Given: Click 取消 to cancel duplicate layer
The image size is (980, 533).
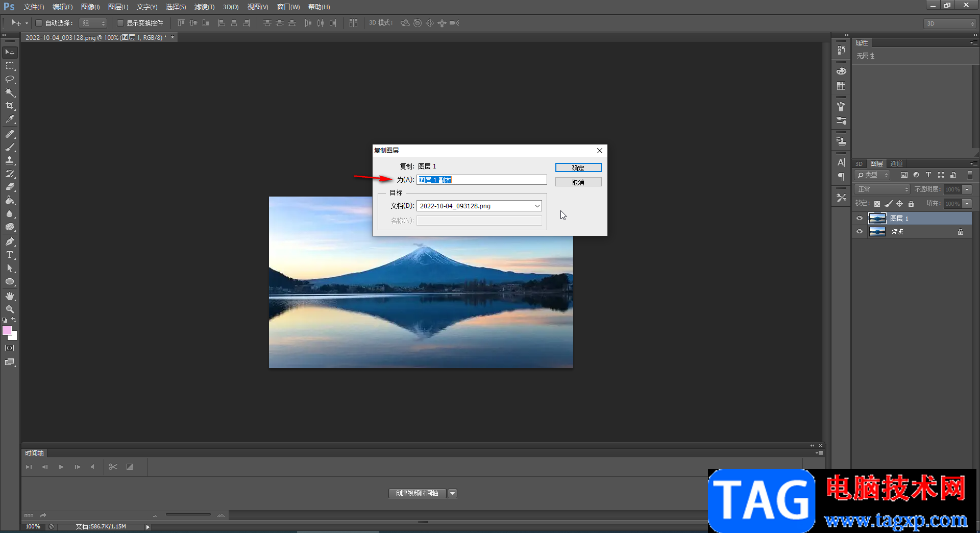Looking at the screenshot, I should pos(578,182).
